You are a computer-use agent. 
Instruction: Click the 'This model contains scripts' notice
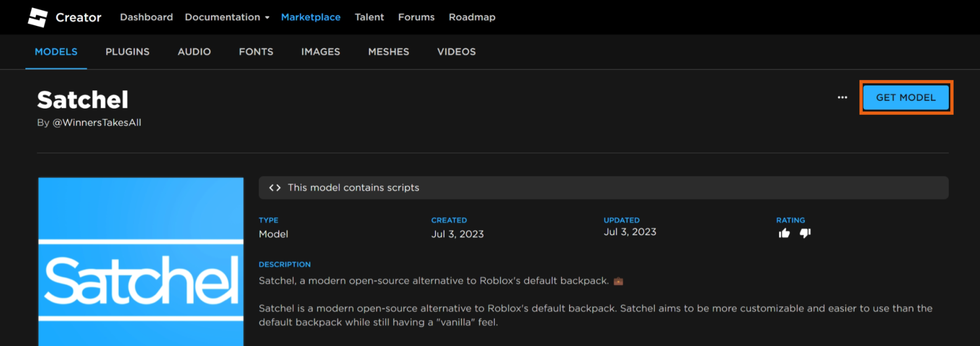604,188
